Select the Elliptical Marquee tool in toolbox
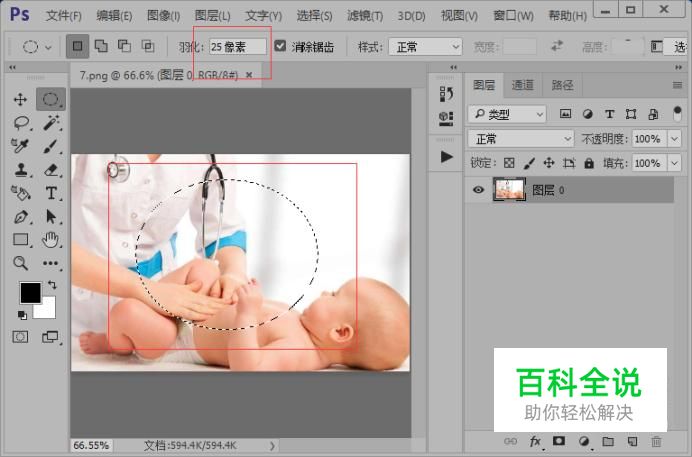The height and width of the screenshot is (457, 692). tap(50, 99)
